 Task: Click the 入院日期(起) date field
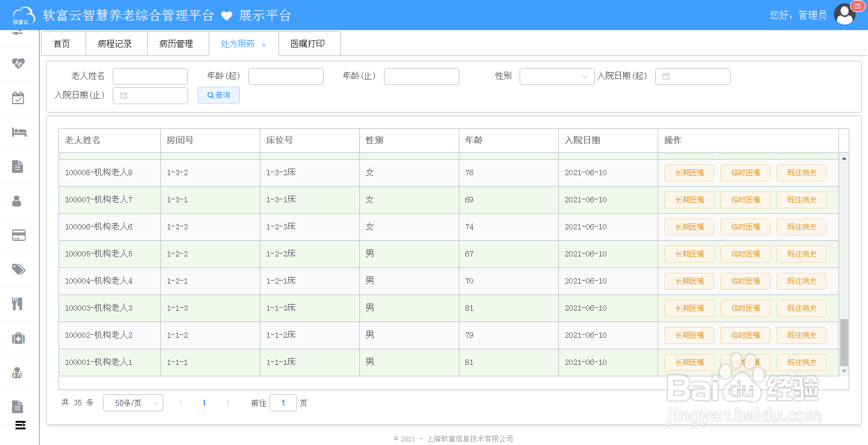click(x=693, y=76)
